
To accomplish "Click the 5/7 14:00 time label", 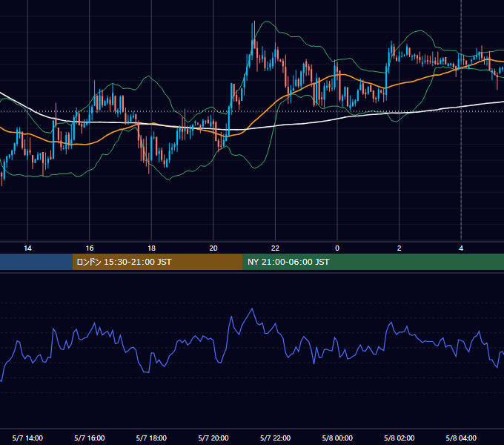I will pyautogui.click(x=27, y=438).
